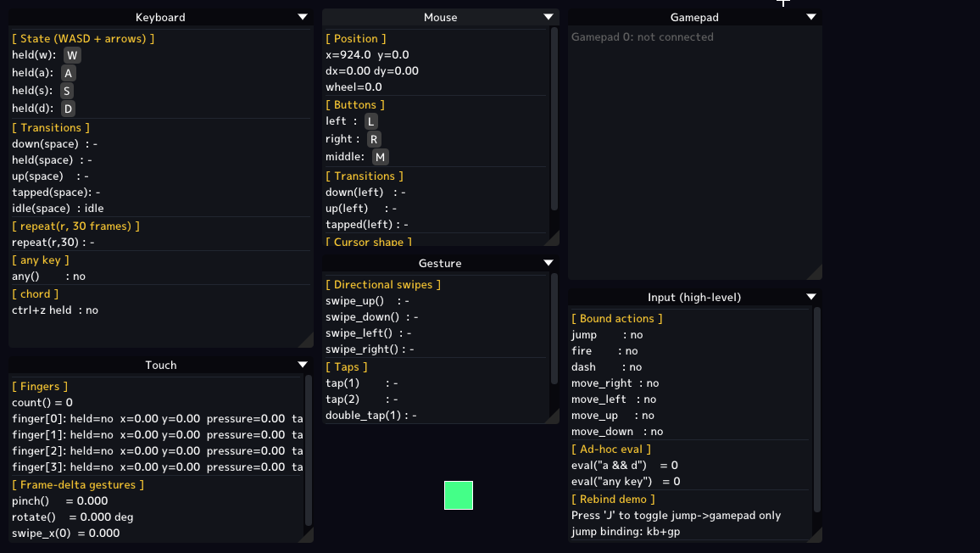Collapse the Keyboard panel with its triangle
This screenshot has width=980, height=553.
point(303,17)
